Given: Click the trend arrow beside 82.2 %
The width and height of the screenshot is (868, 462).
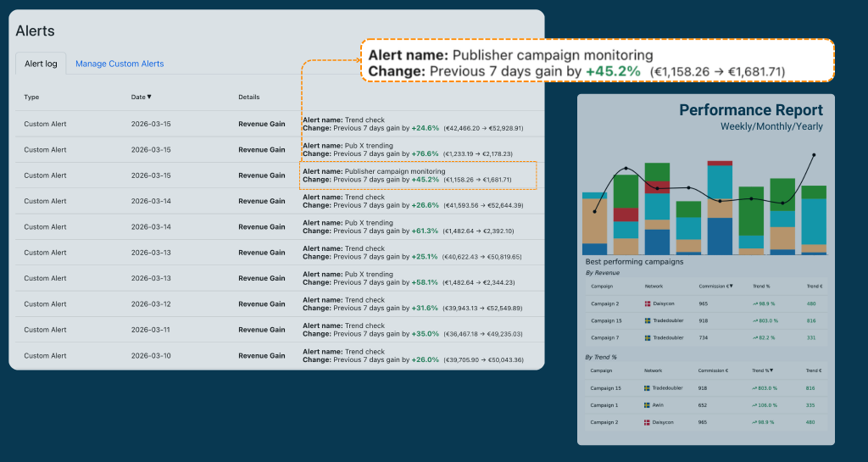Looking at the screenshot, I should [754, 337].
